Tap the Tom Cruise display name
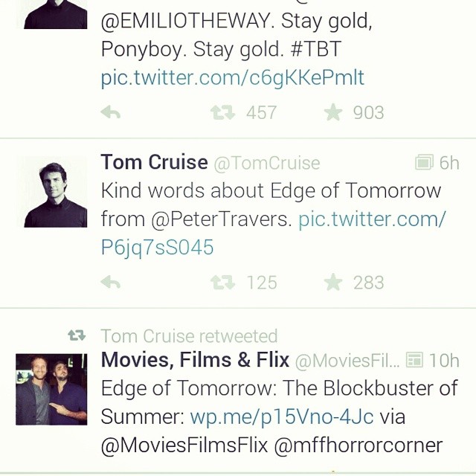Image resolution: width=476 pixels, height=476 pixels. pyautogui.click(x=154, y=162)
